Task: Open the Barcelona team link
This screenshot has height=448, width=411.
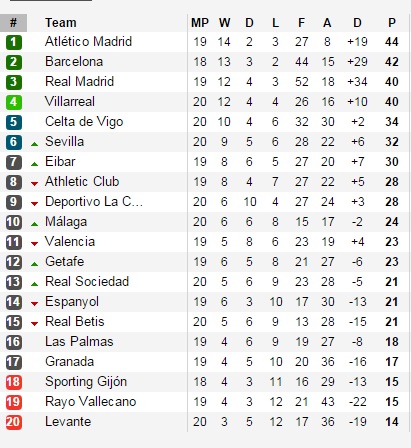Action: [74, 62]
